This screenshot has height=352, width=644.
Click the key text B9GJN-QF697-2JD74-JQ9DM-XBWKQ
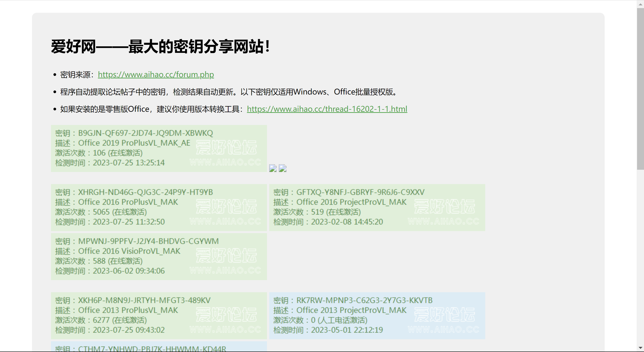[x=146, y=133]
